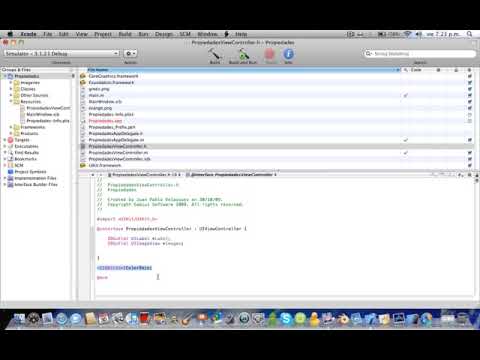Open the Project menu
Screen dimensions: 480x360
click(103, 34)
